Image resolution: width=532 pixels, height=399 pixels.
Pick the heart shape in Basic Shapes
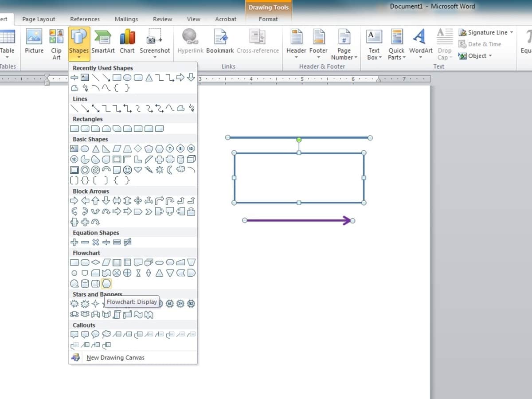pos(138,170)
